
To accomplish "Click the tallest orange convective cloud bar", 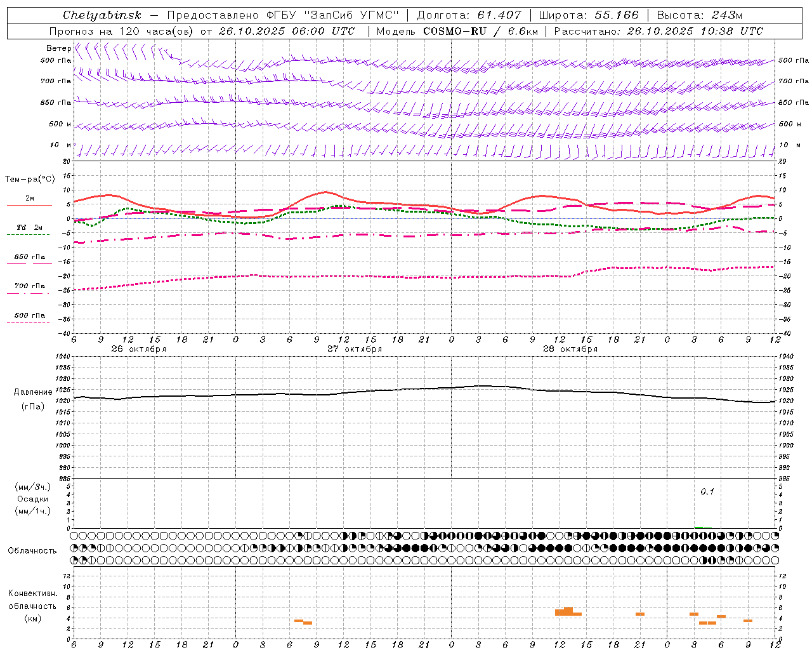I will [568, 611].
